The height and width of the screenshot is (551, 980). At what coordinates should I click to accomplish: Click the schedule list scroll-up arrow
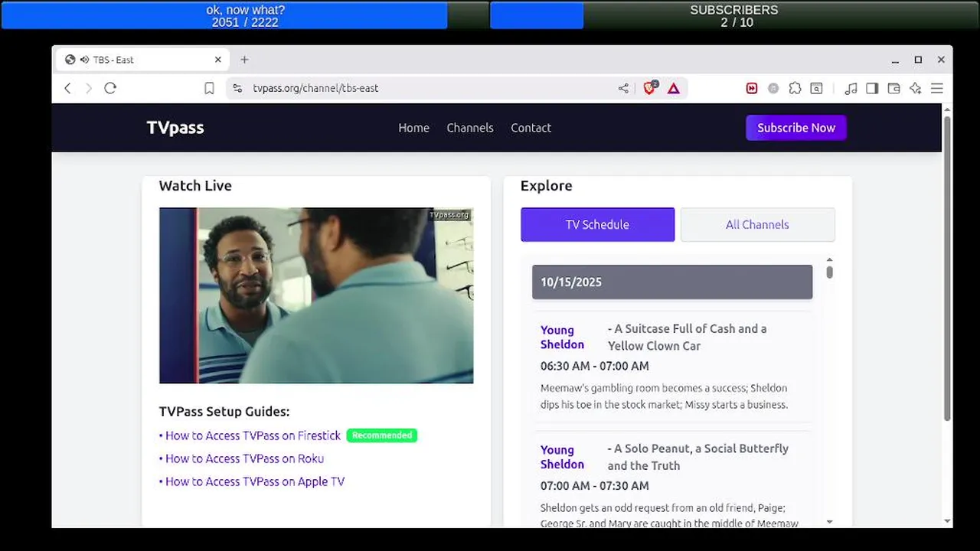pyautogui.click(x=829, y=260)
